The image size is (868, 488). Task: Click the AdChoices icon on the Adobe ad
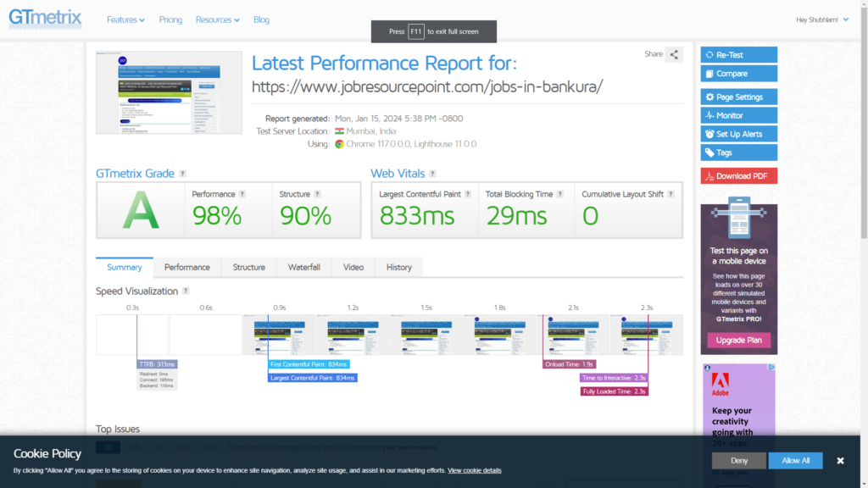(771, 368)
